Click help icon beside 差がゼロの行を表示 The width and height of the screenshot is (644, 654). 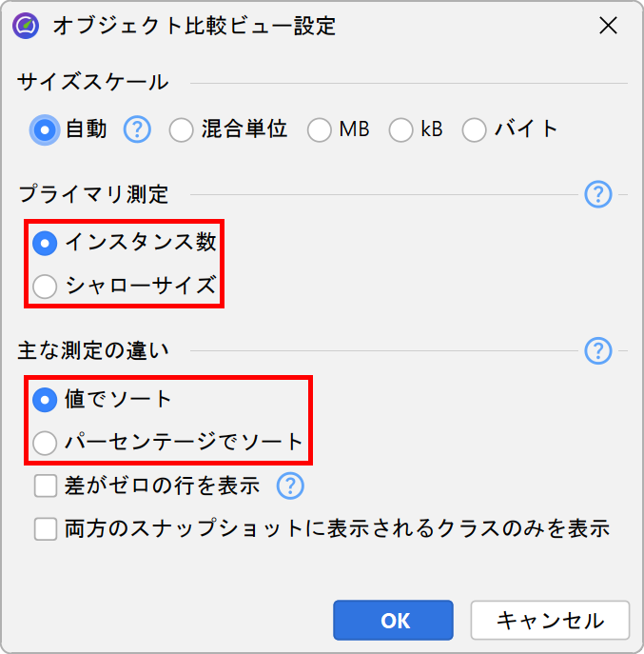(290, 486)
